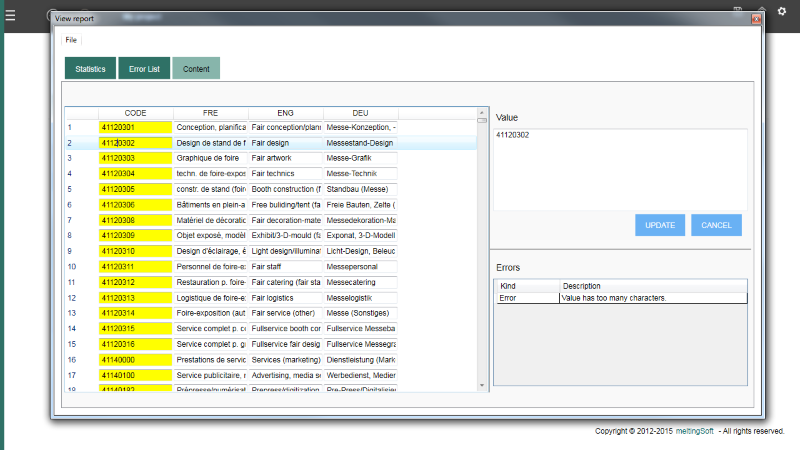Select ENG cell 'Fair technics'
This screenshot has height=450, width=800.
[285, 173]
